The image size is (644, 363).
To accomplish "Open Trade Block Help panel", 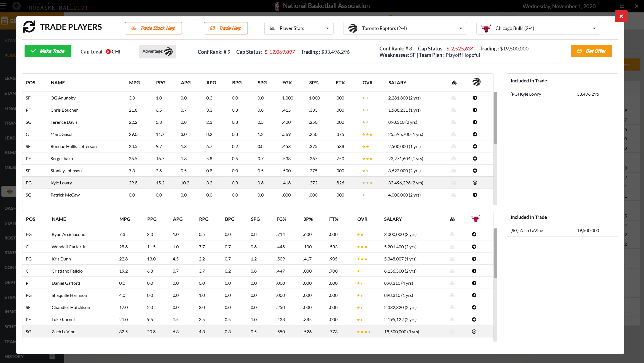I will coord(154,28).
